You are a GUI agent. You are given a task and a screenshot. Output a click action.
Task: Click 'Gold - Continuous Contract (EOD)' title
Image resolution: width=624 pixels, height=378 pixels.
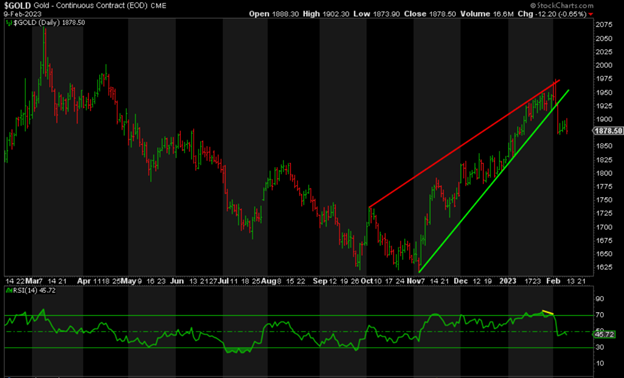pos(91,6)
